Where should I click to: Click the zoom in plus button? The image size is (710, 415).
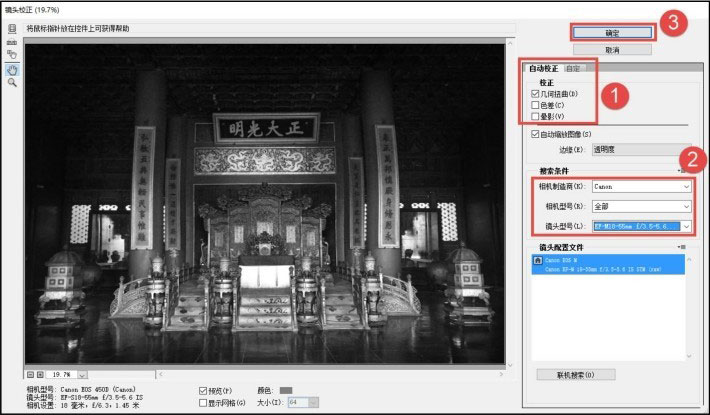point(40,373)
